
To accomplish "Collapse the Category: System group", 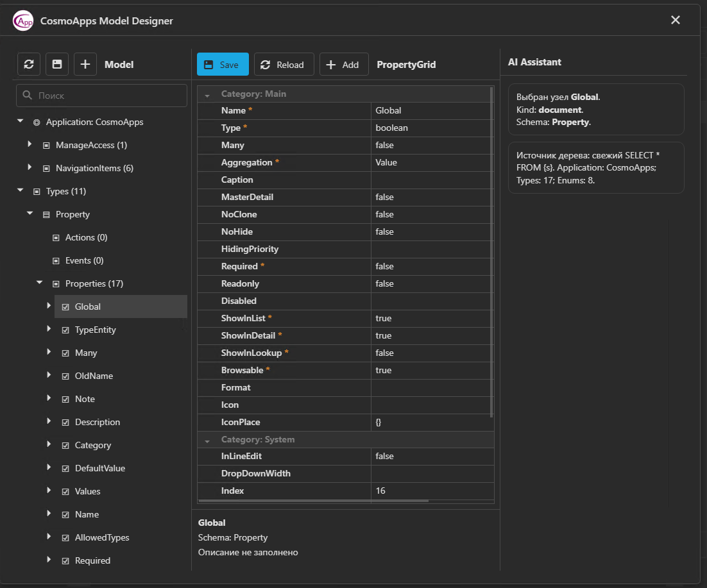I will [x=207, y=441].
